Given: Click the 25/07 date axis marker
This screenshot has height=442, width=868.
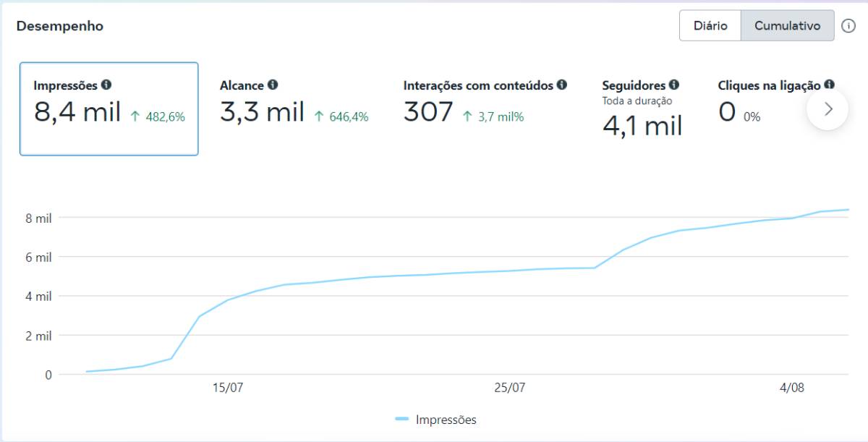Looking at the screenshot, I should pos(510,388).
